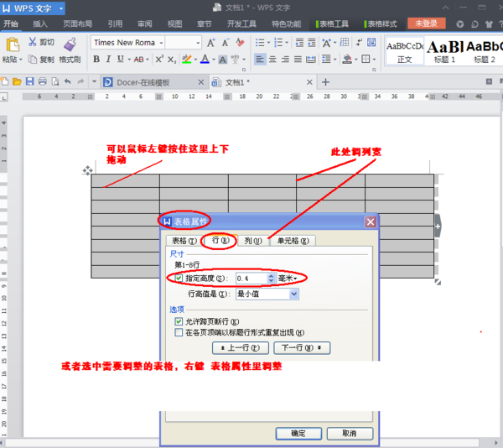503x448 pixels.
Task: Increase paragraph indent
Action: tap(312, 42)
